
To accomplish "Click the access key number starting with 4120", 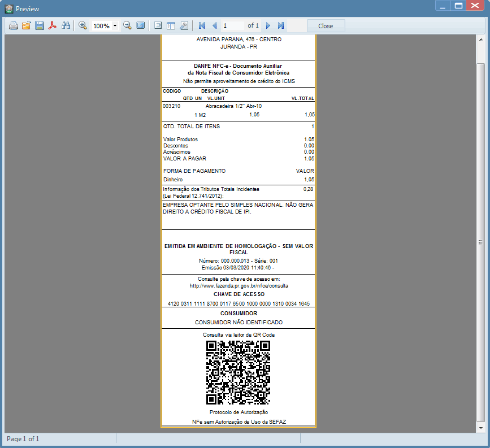I will point(239,304).
